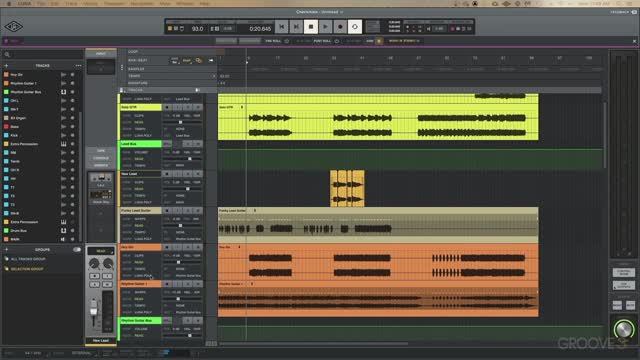Expand the Tempo ruler row toggle

[x=213, y=76]
